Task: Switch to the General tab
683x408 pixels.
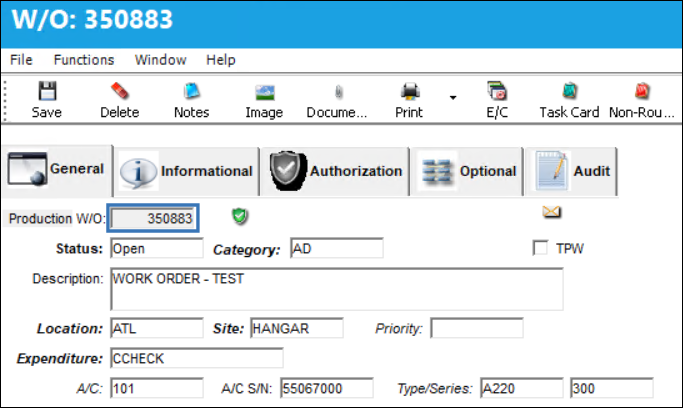Action: pyautogui.click(x=57, y=169)
